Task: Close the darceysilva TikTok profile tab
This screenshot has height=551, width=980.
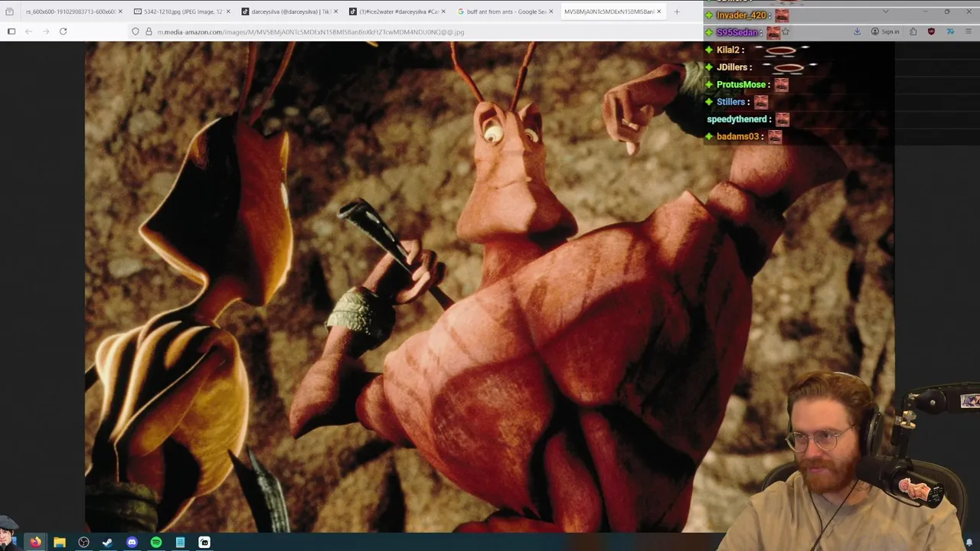Action: (335, 11)
